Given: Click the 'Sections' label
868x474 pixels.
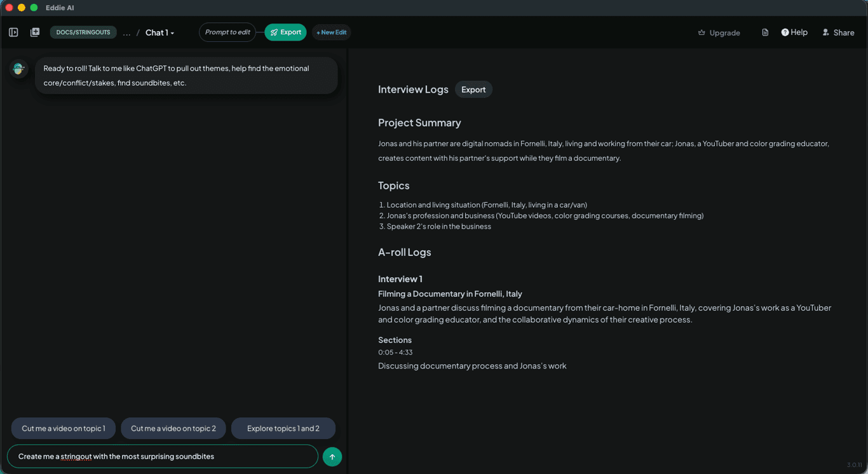Looking at the screenshot, I should point(395,340).
